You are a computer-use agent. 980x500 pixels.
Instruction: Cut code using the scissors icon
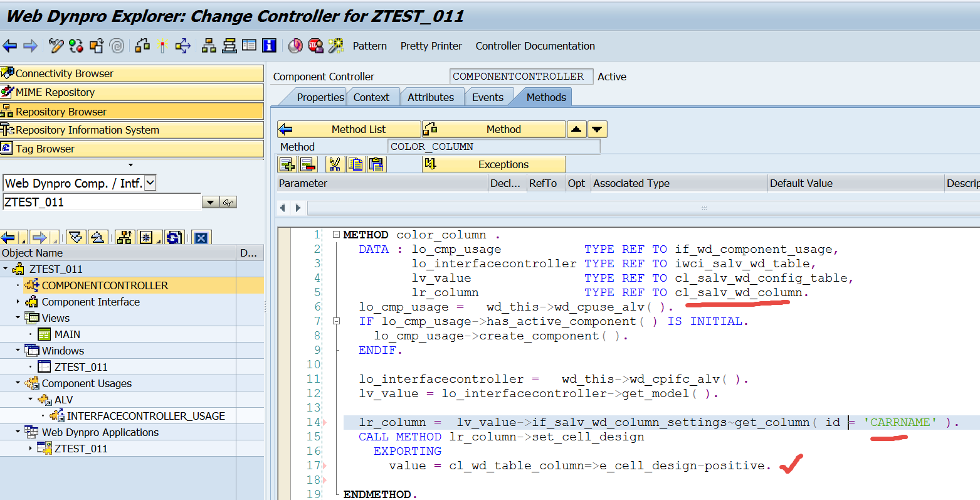click(334, 165)
